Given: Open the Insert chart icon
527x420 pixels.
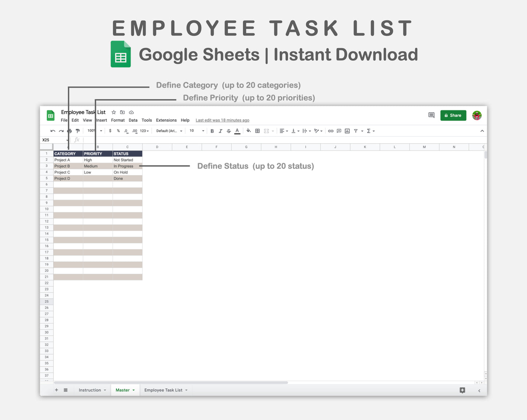Looking at the screenshot, I should (x=347, y=131).
